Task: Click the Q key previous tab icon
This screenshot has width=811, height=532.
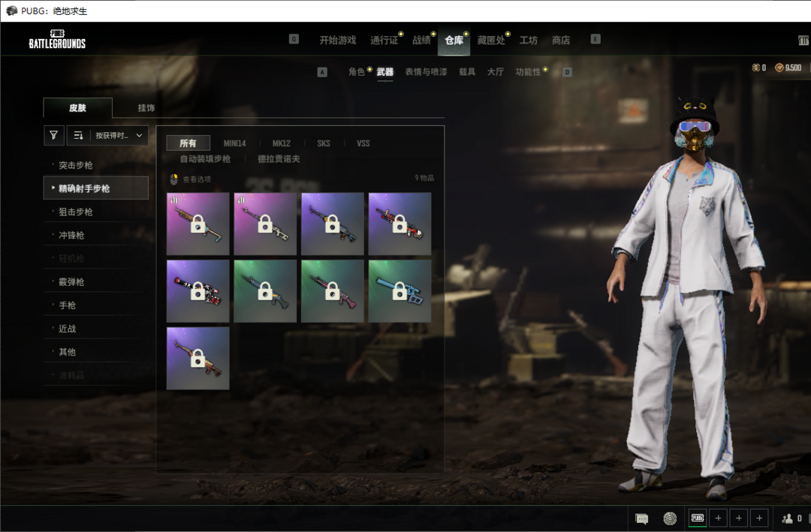Action: click(294, 39)
